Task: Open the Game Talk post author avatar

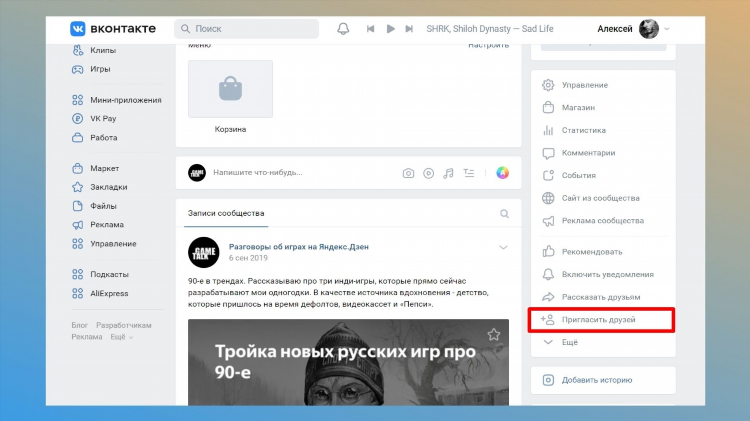Action: point(204,252)
